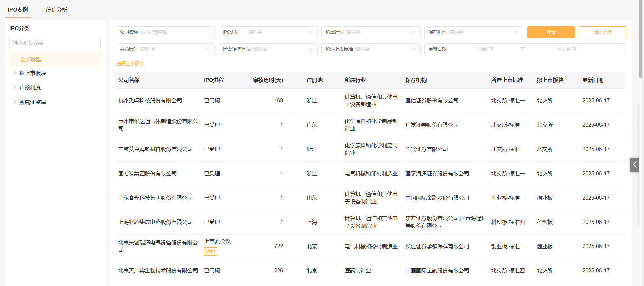644x286 pixels.
Task: Open 宁波艾克姆新材料股份有限公司 row
Action: click(371, 149)
